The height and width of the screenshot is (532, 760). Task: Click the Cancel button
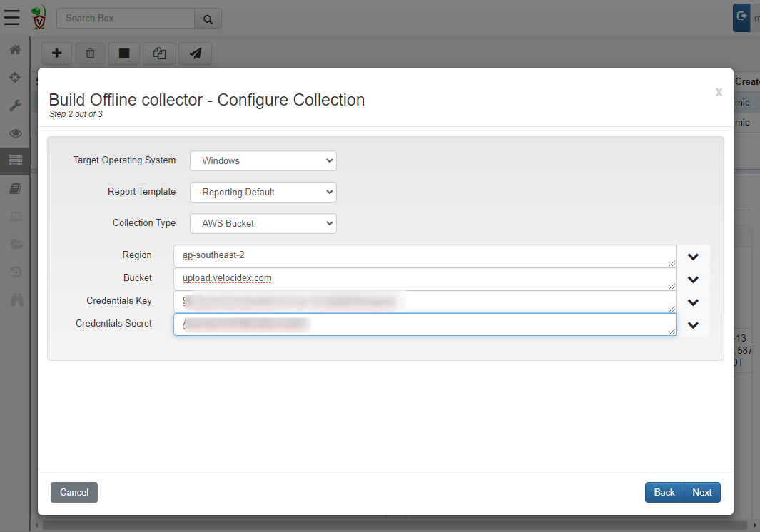tap(74, 492)
